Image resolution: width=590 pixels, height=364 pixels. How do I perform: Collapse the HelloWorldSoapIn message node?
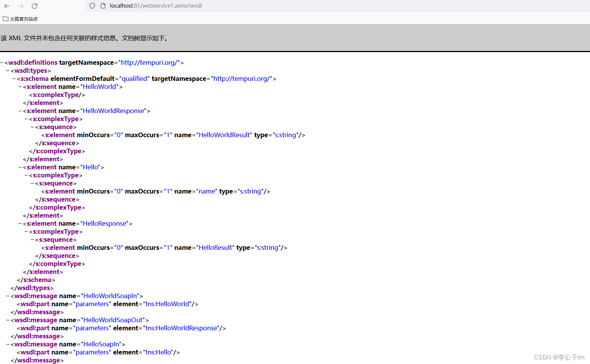[8, 296]
